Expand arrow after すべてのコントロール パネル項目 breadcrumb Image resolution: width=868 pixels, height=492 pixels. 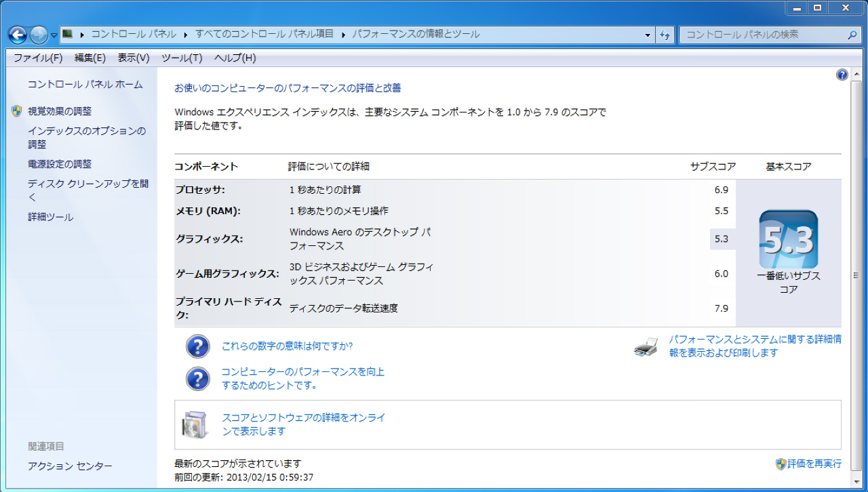coord(343,34)
